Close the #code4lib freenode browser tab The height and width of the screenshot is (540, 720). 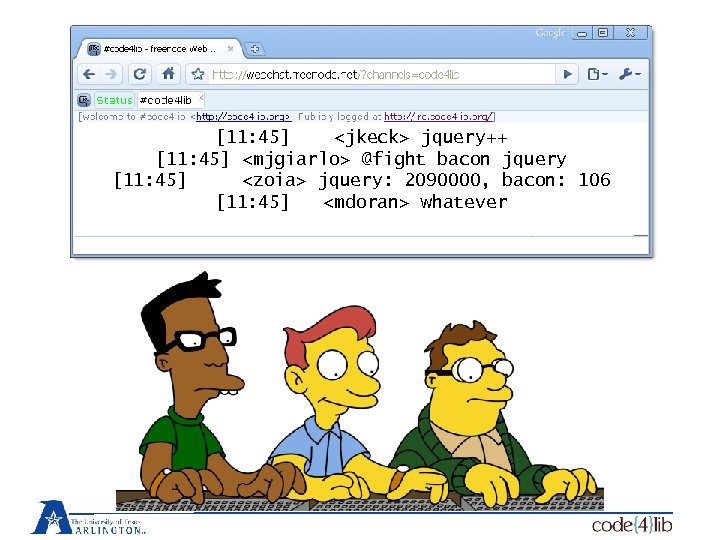[x=231, y=48]
